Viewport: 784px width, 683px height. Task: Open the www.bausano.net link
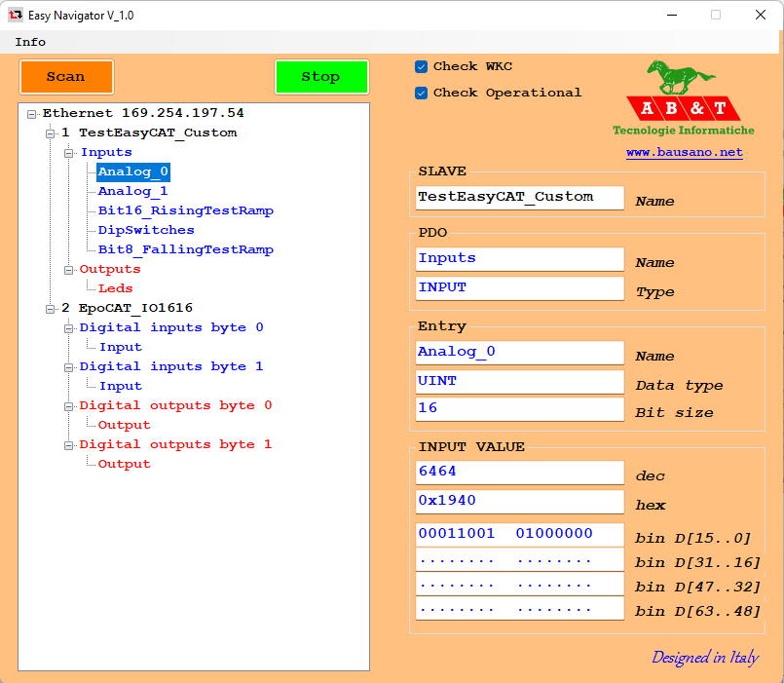click(684, 152)
